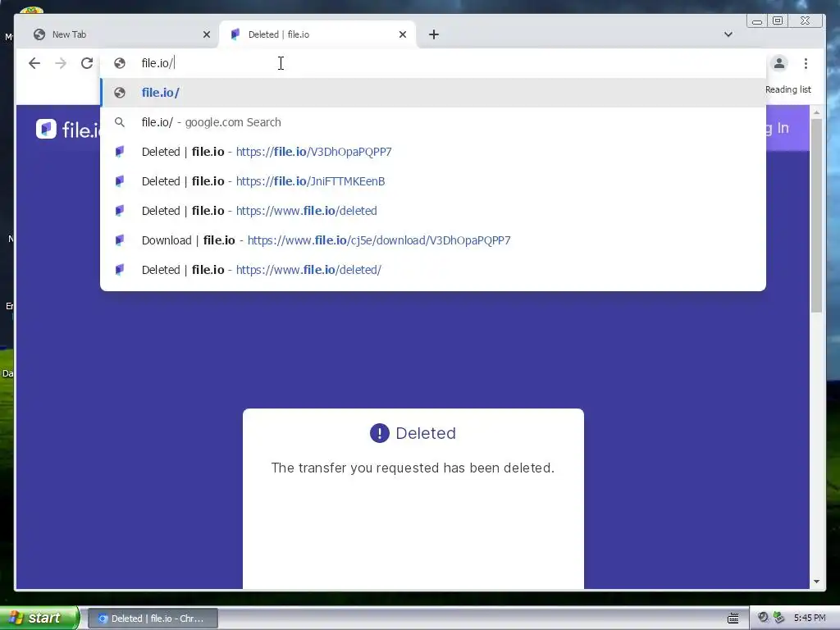Viewport: 840px width, 630px height.
Task: Open the Windows start menu
Action: (x=39, y=618)
